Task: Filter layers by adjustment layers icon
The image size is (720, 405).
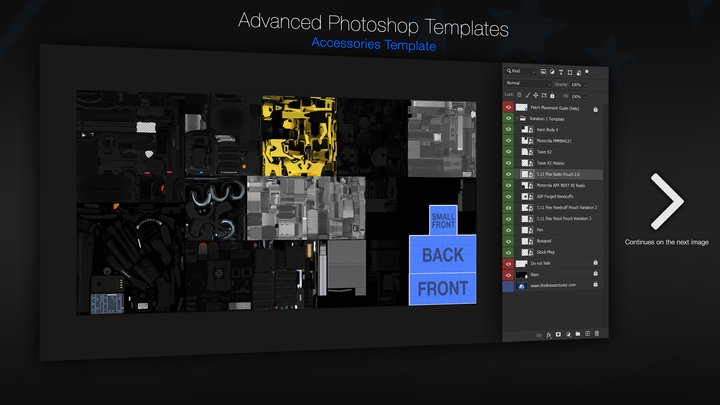Action: tap(552, 72)
